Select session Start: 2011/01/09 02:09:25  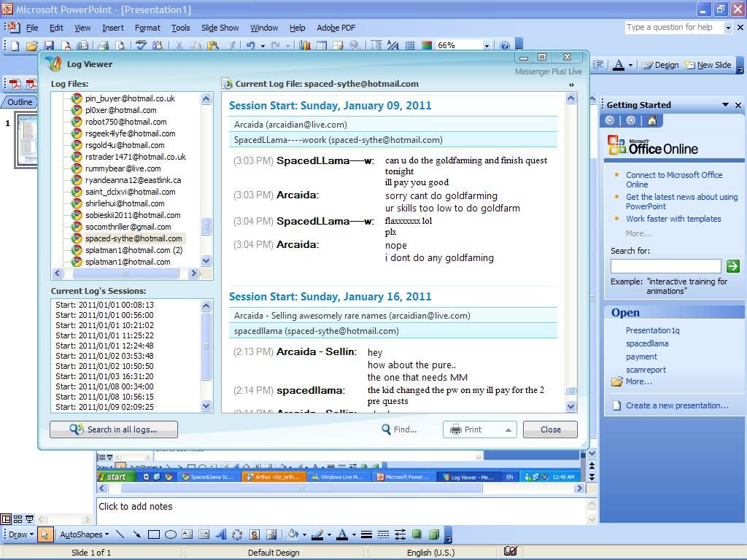(104, 407)
